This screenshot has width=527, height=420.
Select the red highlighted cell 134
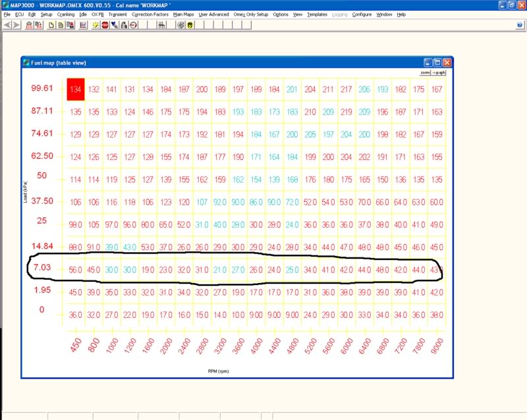click(x=75, y=90)
